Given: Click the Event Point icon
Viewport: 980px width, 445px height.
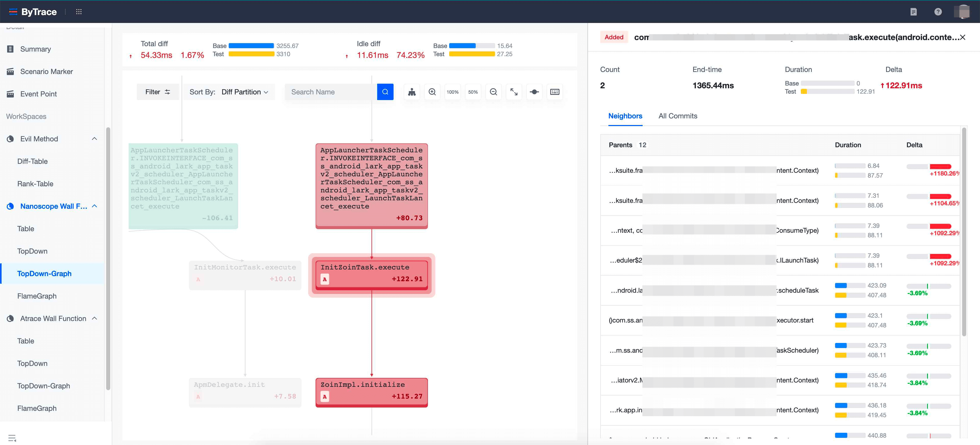Looking at the screenshot, I should [x=10, y=94].
